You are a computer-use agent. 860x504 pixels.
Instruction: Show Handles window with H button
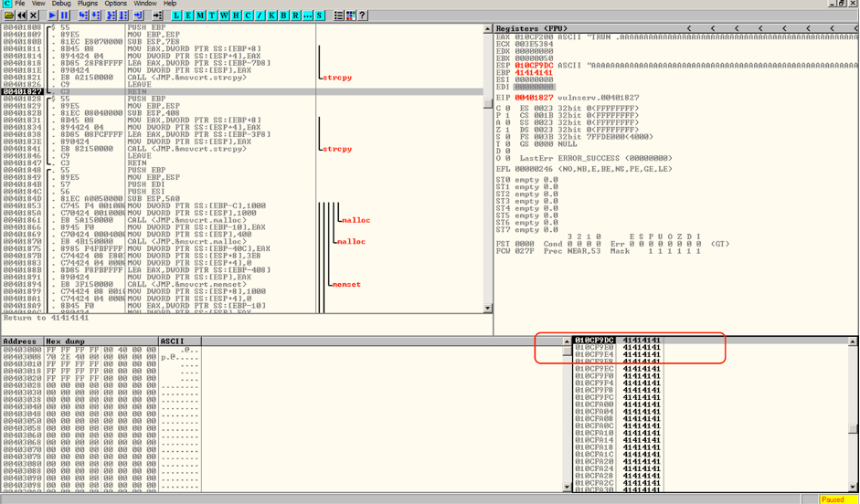pyautogui.click(x=236, y=16)
